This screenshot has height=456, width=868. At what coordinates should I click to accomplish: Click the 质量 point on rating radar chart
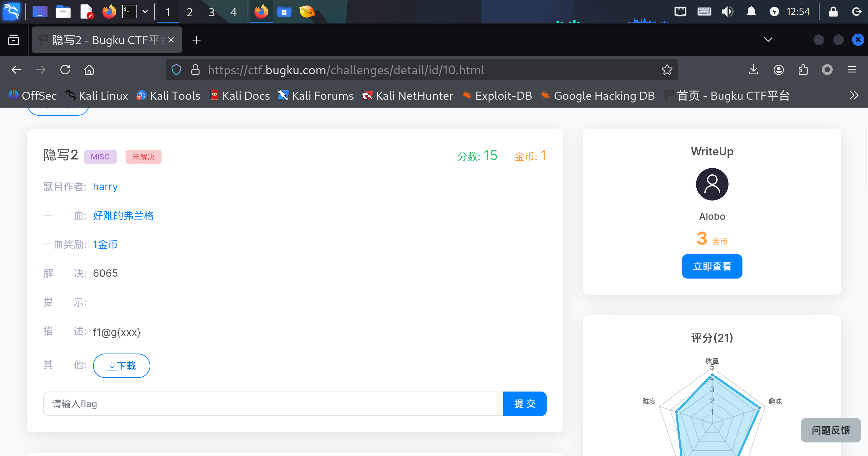click(x=712, y=375)
